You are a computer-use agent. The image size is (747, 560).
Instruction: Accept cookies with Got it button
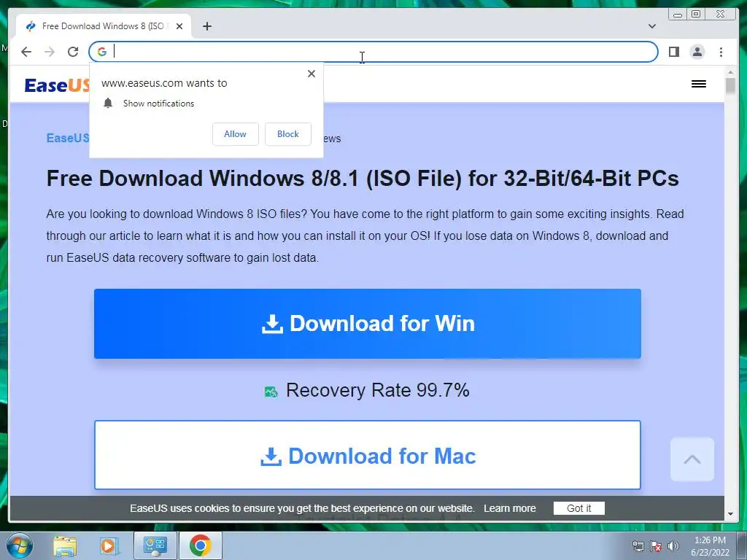[578, 508]
